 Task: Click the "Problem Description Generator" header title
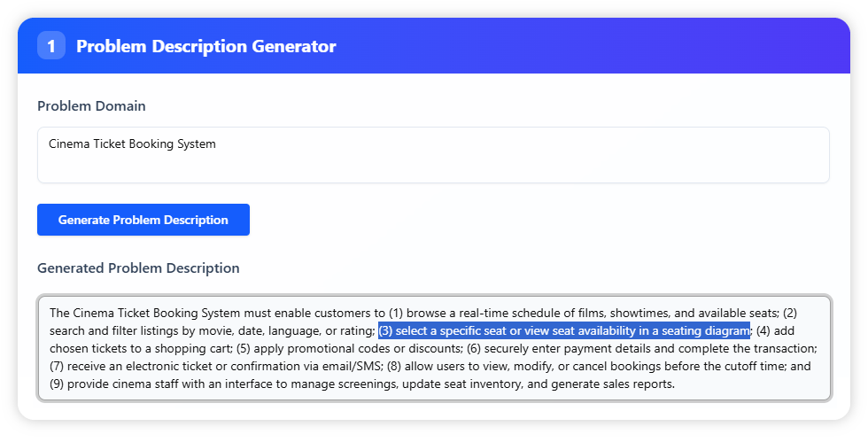pos(206,46)
